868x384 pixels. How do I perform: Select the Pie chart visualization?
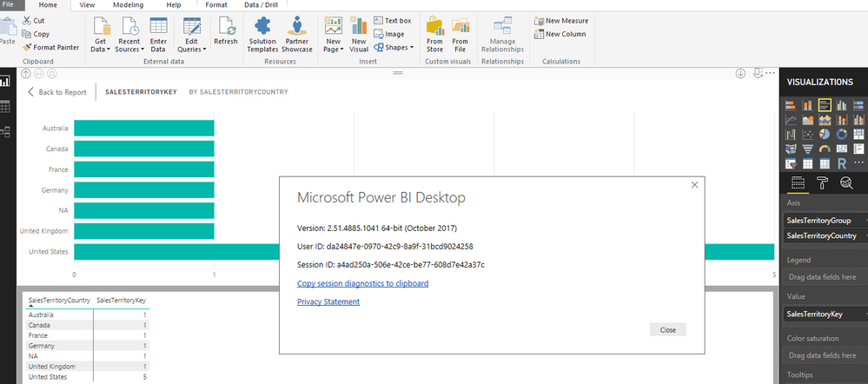click(x=825, y=135)
